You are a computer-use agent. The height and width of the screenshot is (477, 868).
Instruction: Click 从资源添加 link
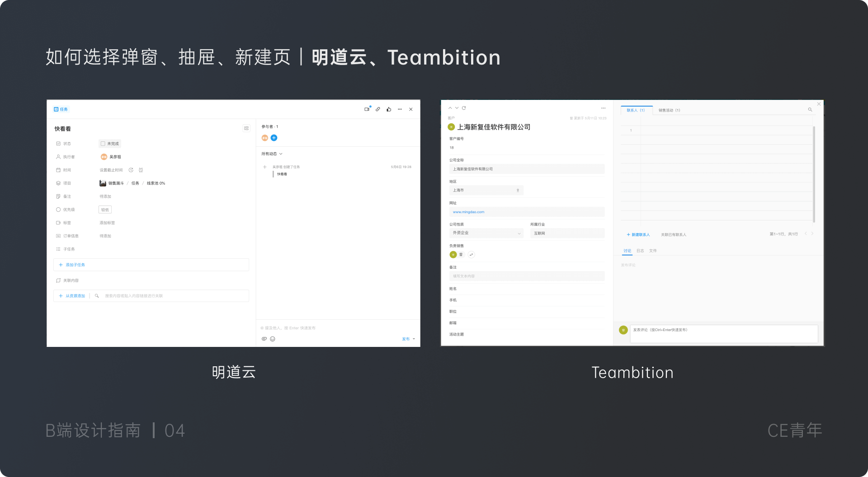point(72,296)
